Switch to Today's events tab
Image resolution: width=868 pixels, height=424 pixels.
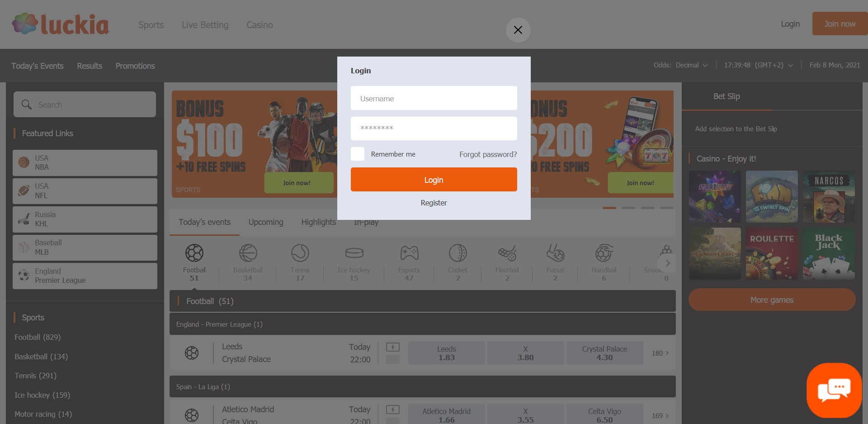tap(204, 222)
